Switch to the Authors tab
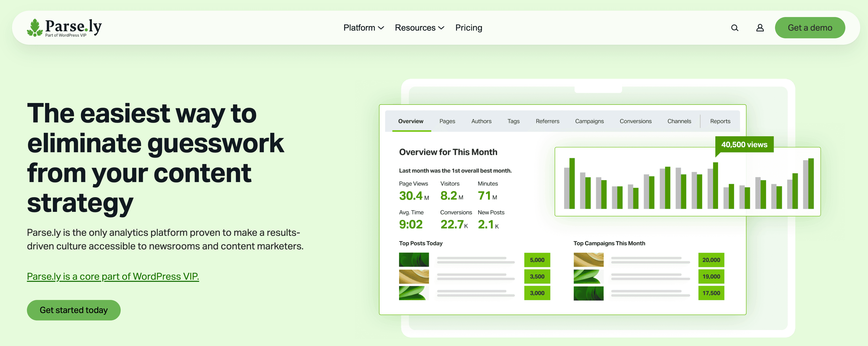Viewport: 868px width, 346px height. coord(481,121)
